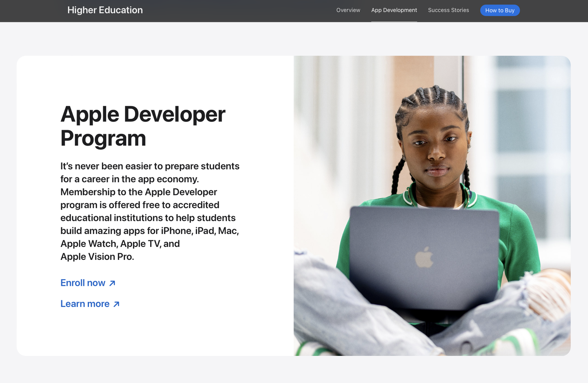Click the arrow icon beside Learn more
Viewport: 588px width, 383px height.
(x=116, y=304)
